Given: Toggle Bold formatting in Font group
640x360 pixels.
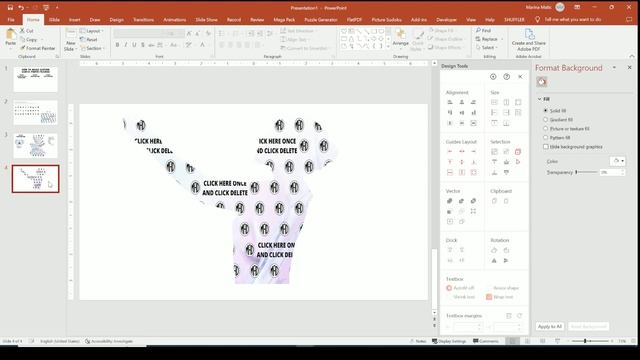Looking at the screenshot, I should click(x=118, y=45).
